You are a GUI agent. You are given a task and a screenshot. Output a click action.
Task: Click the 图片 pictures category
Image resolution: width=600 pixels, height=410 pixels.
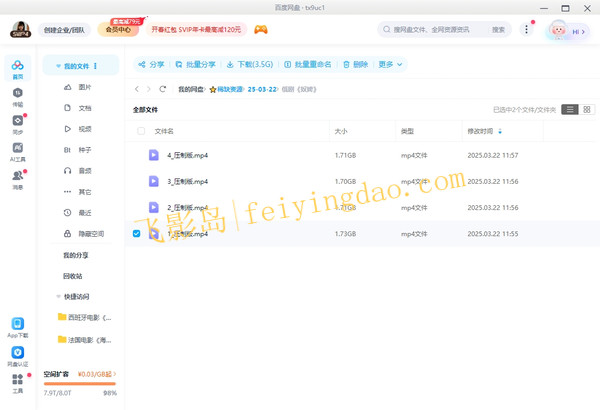tap(78, 87)
